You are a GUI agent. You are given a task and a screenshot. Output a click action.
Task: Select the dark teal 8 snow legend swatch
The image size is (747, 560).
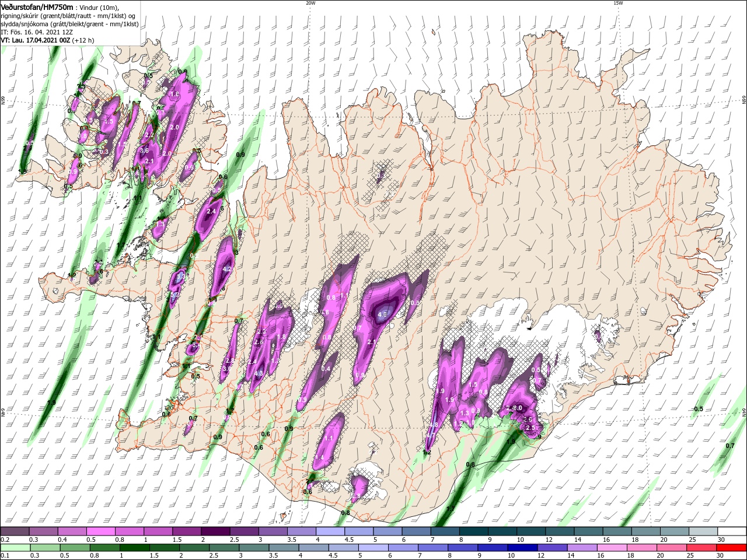coord(474,531)
